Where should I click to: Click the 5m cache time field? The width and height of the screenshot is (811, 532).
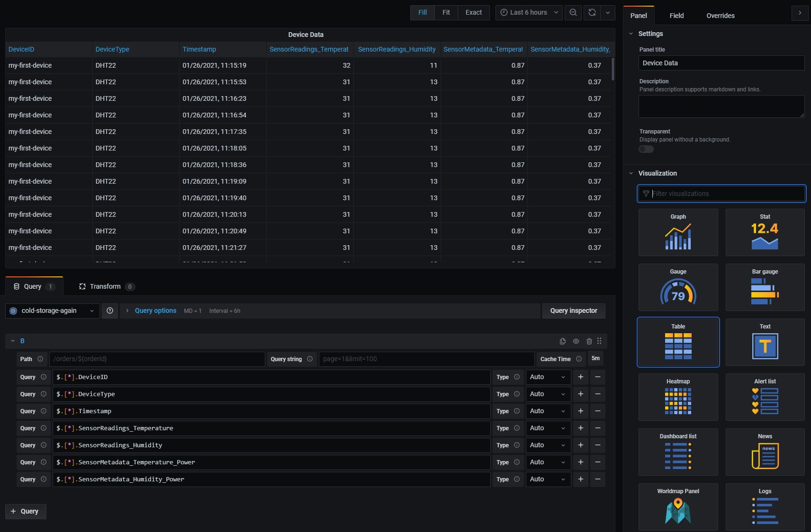(596, 359)
